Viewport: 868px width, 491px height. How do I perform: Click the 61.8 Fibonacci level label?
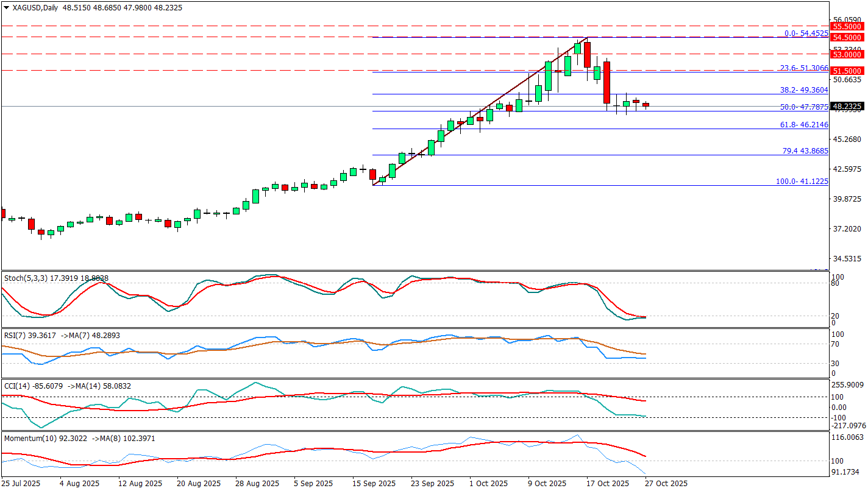click(804, 124)
